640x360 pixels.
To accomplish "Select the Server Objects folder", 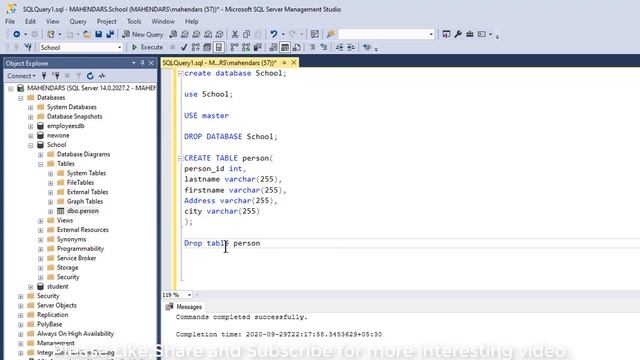I will [x=56, y=305].
